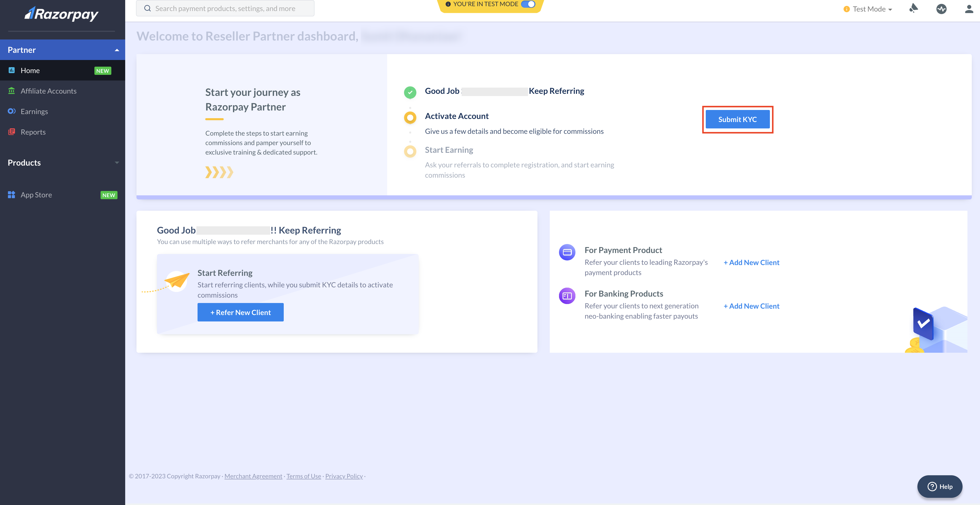Expand the Products section in sidebar
Image resolution: width=980 pixels, height=505 pixels.
pyautogui.click(x=63, y=162)
